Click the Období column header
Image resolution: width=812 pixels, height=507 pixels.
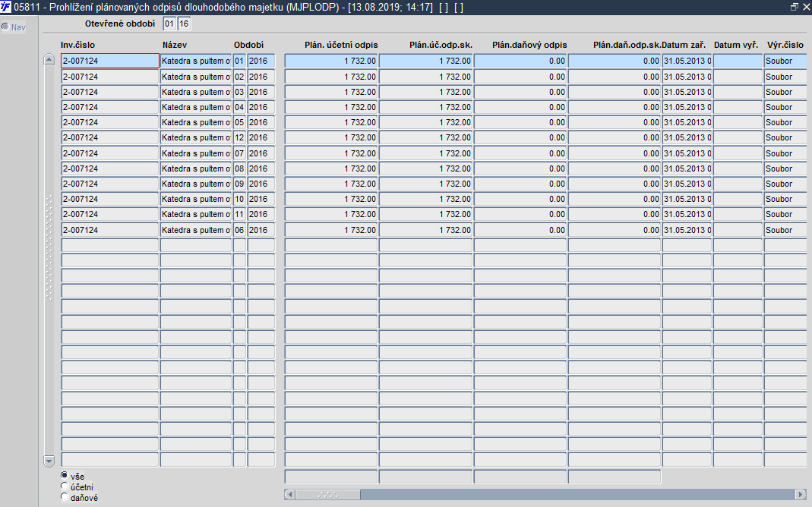pyautogui.click(x=248, y=45)
